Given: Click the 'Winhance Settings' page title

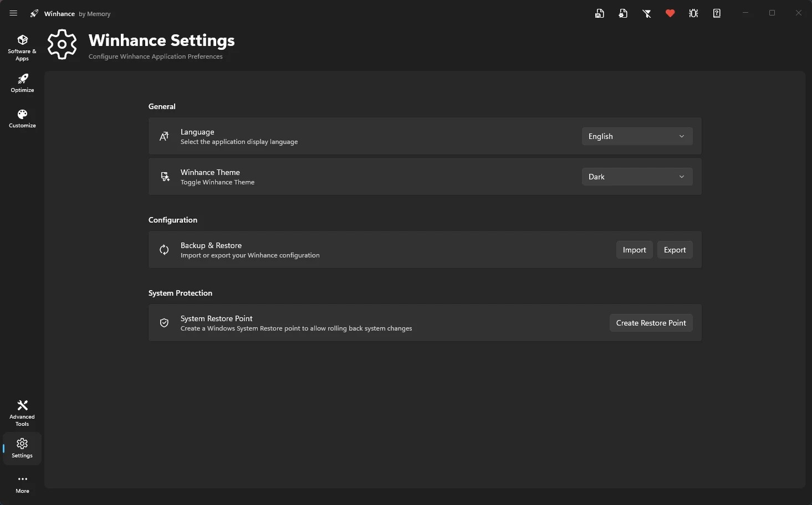Looking at the screenshot, I should coord(162,40).
